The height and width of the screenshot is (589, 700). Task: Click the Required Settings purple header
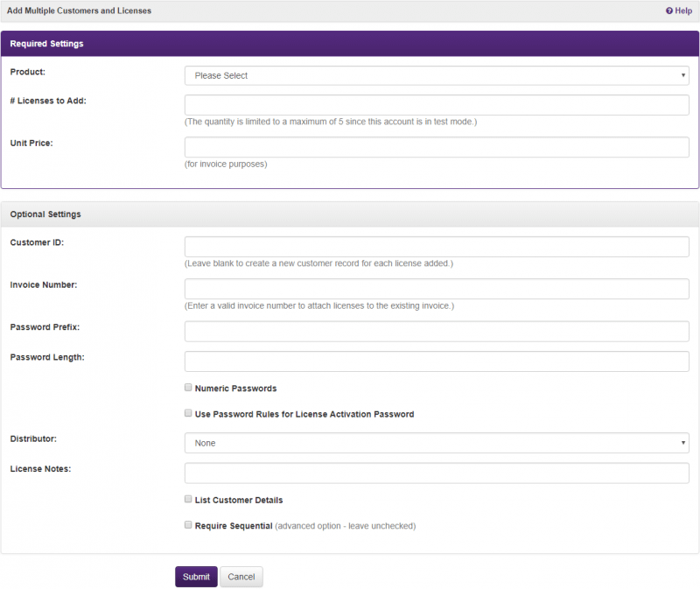[x=350, y=44]
